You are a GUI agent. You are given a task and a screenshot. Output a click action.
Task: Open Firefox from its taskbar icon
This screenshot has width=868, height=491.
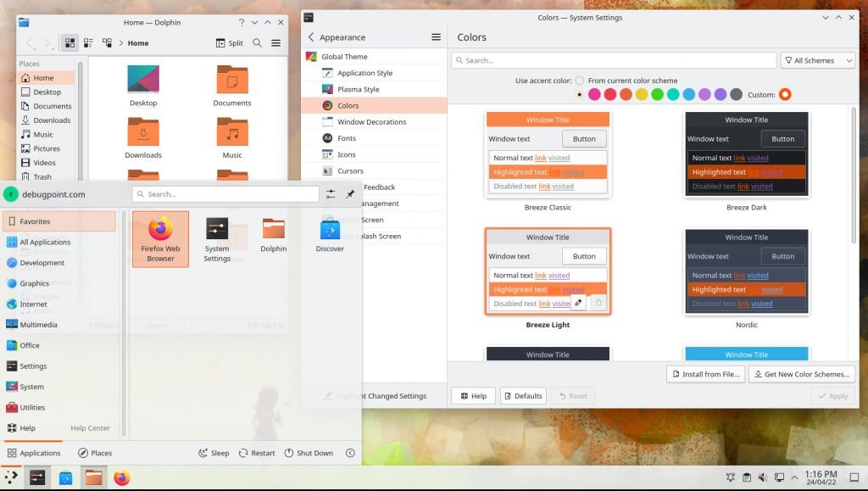coord(122,477)
